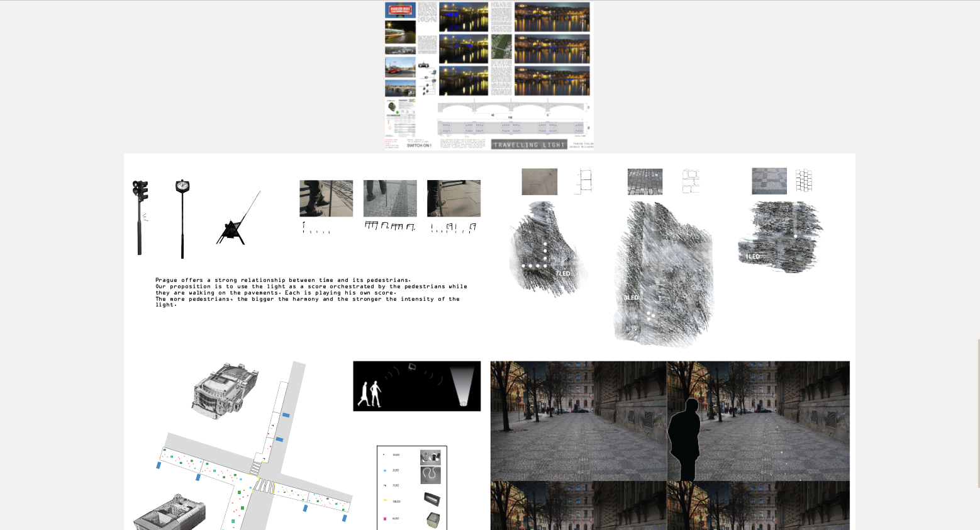Image resolution: width=980 pixels, height=530 pixels.
Task: Click the walking pedestrians silhouette graphic
Action: click(x=370, y=393)
